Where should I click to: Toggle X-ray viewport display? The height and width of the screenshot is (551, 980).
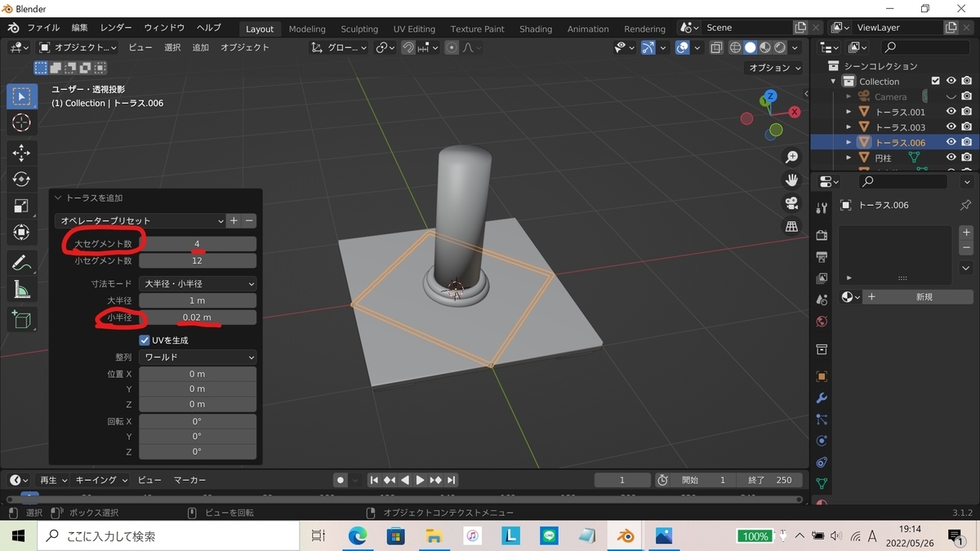[x=716, y=47]
